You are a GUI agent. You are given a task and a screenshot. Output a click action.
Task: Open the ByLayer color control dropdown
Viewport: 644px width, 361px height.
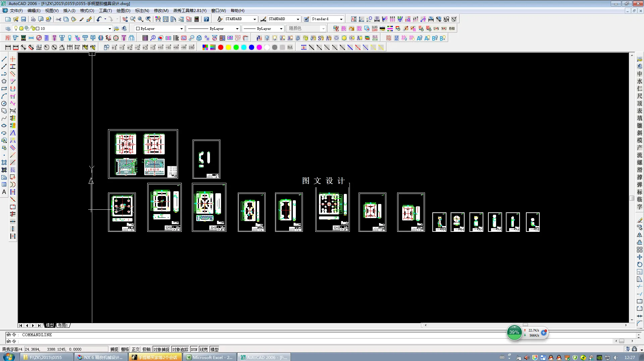[181, 29]
